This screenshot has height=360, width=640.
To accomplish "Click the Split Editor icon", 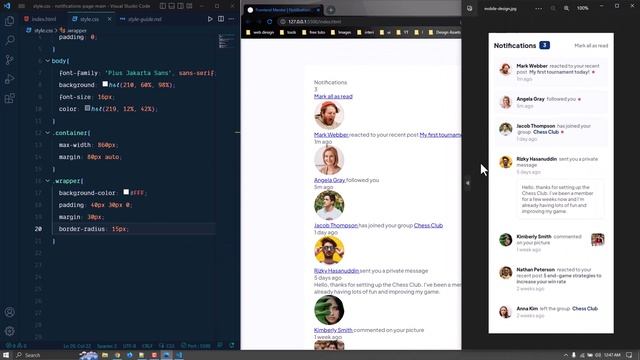I will click(221, 19).
